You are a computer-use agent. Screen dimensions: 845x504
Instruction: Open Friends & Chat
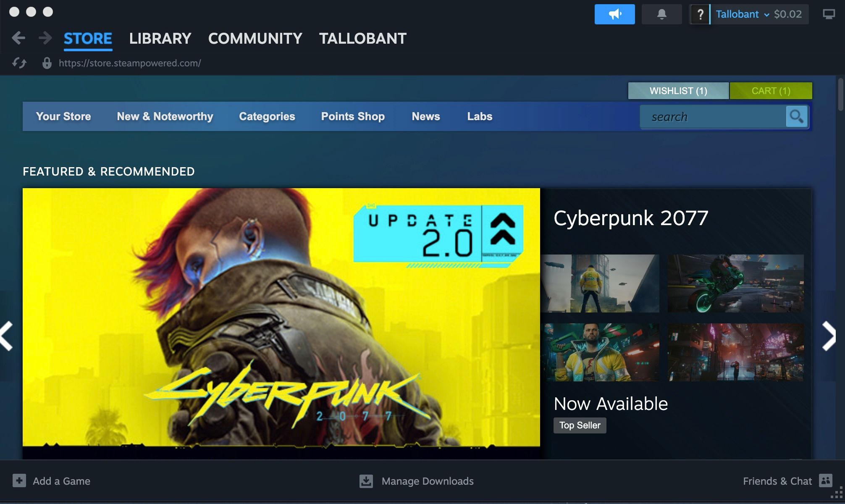coord(778,481)
